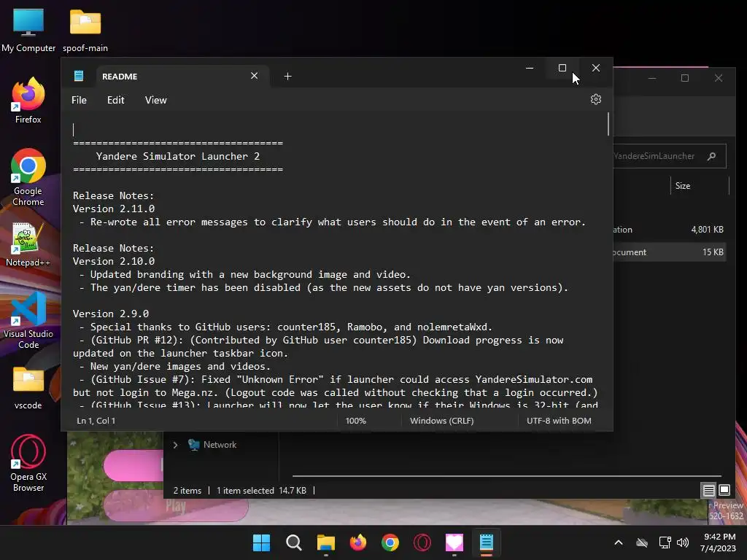This screenshot has width=747, height=560.
Task: Click "Yandere Simulator Launcher 2" title text
Action: [x=178, y=156]
